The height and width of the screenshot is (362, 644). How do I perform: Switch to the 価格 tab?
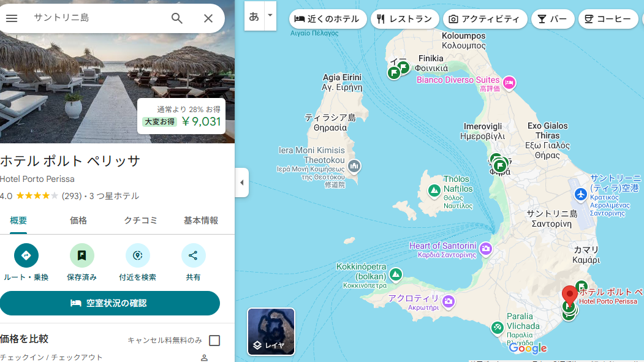(78, 221)
